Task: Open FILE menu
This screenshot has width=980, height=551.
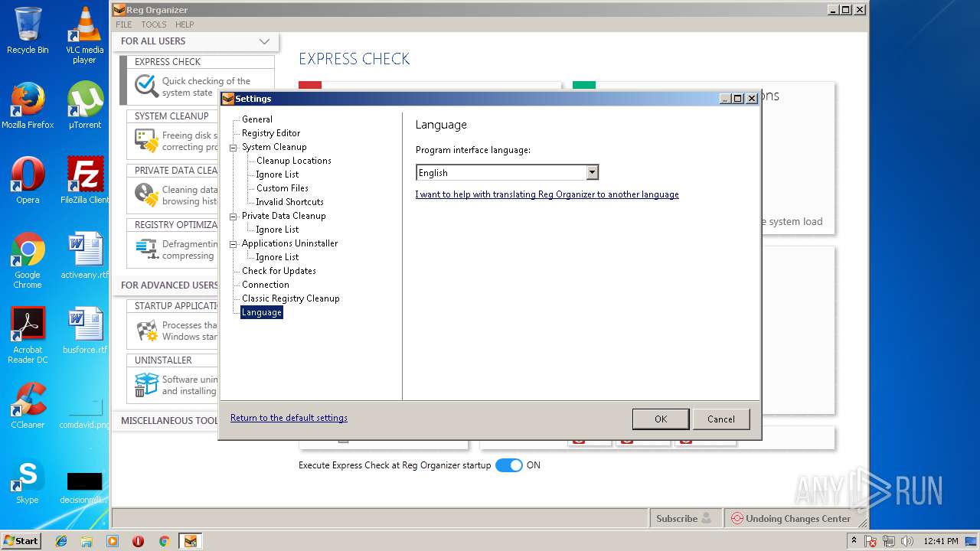Action: pyautogui.click(x=123, y=24)
